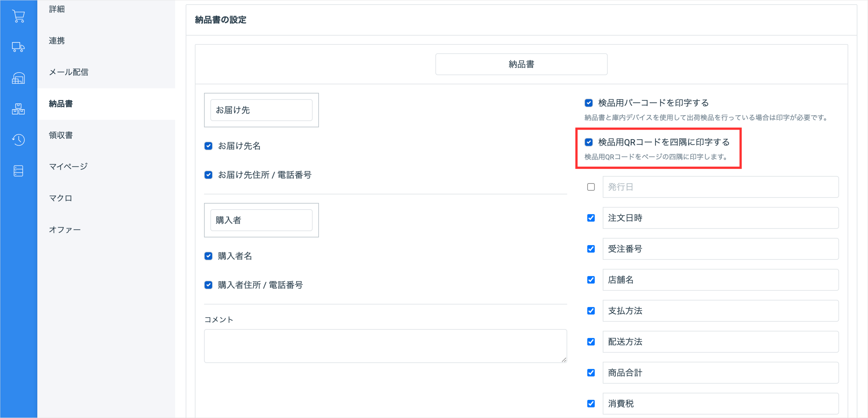
Task: Open the オファー menu entry
Action: point(65,230)
